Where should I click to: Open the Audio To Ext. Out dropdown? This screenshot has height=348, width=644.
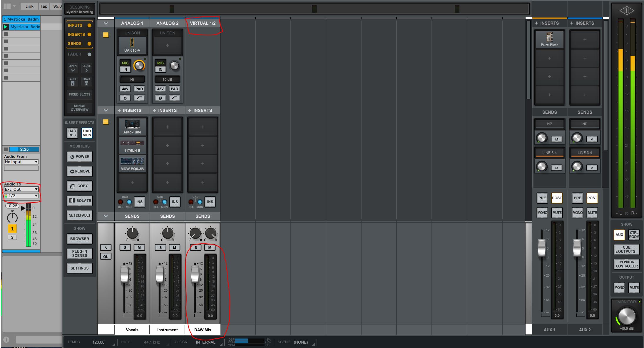[x=21, y=189]
